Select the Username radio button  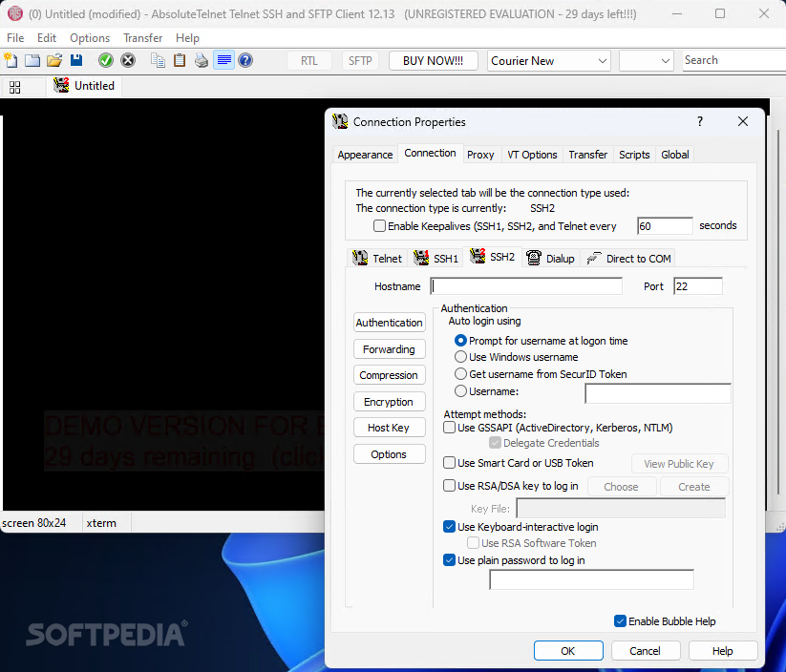point(460,390)
